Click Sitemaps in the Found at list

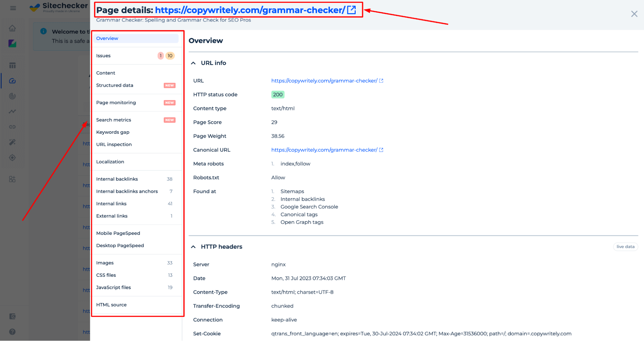point(292,191)
